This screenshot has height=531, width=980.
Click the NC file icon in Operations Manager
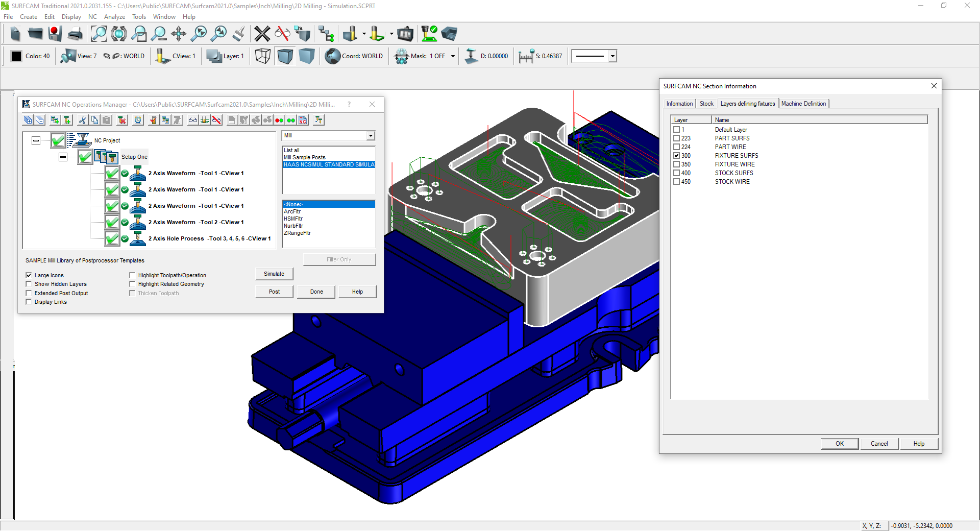pos(303,120)
